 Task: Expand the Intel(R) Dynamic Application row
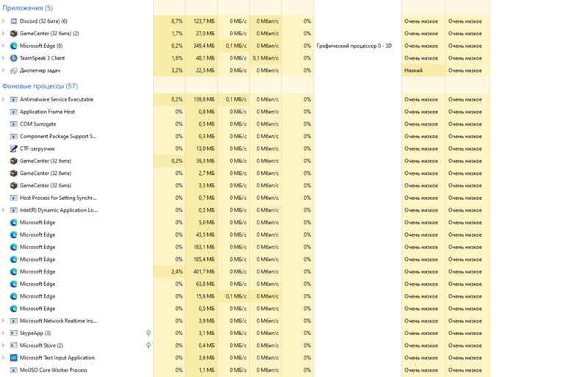[4, 210]
